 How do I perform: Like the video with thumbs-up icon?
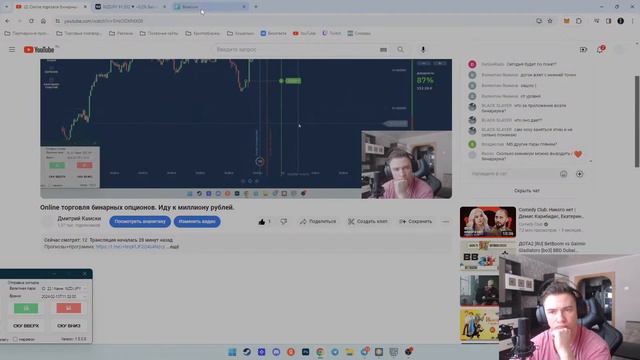[x=262, y=222]
